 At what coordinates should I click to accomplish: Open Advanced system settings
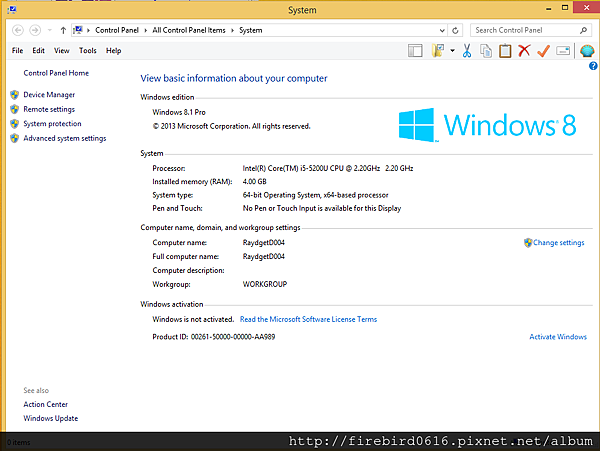[x=65, y=138]
